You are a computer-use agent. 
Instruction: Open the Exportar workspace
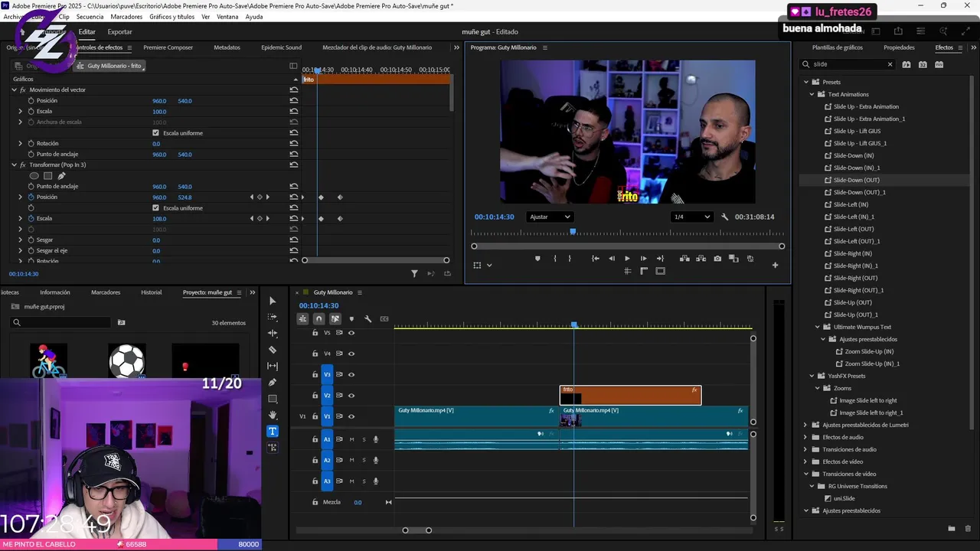(119, 31)
